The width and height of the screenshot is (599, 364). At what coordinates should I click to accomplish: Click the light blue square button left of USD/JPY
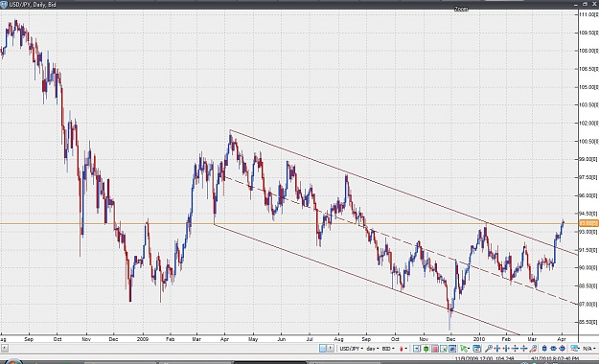point(322,349)
